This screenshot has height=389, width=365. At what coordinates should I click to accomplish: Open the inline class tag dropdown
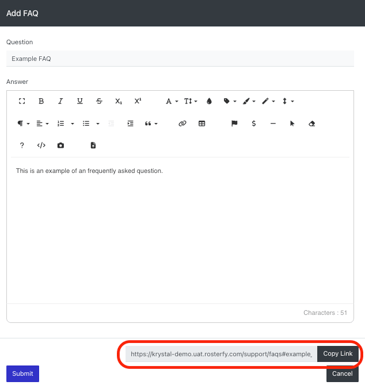click(230, 101)
